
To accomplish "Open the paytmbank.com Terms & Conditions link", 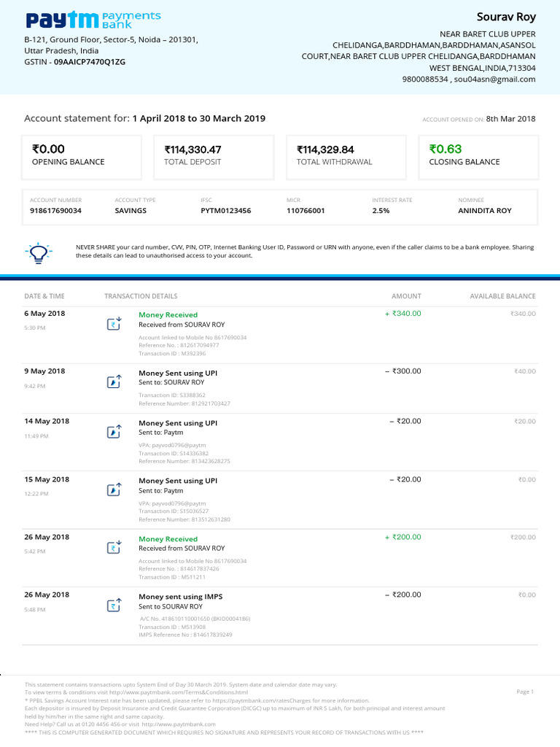I will 179,692.
